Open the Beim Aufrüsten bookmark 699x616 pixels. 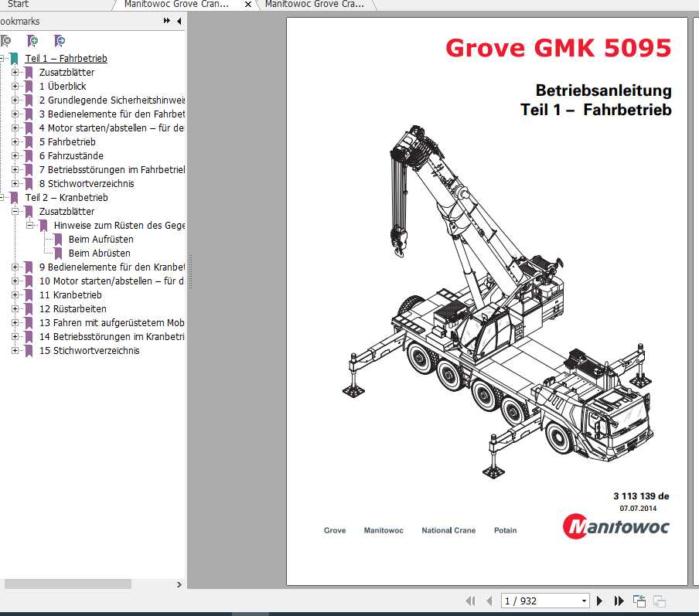pos(101,240)
